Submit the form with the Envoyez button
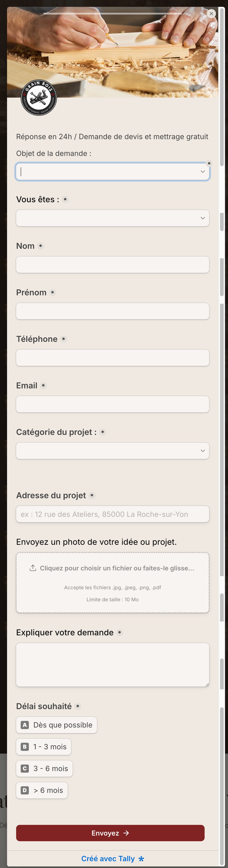228x868 pixels. (110, 833)
